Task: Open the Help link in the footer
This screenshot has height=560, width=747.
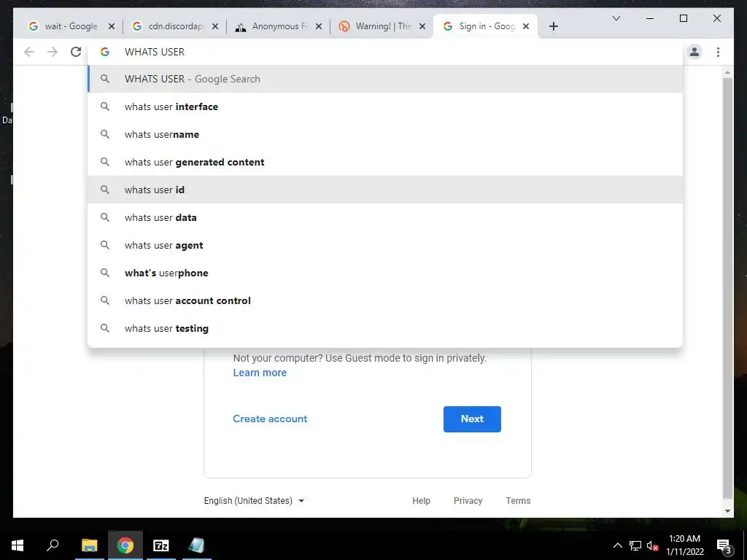Action: pyautogui.click(x=421, y=500)
